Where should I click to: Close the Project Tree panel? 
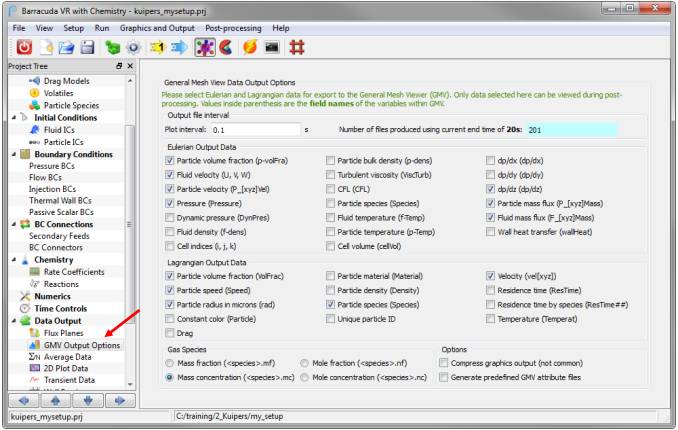click(x=130, y=66)
